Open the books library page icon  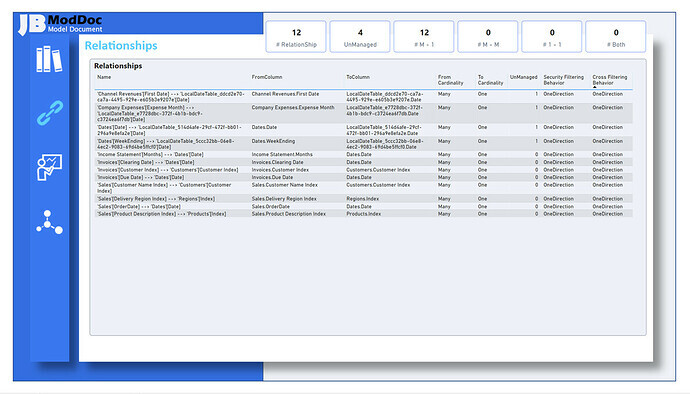pyautogui.click(x=49, y=59)
